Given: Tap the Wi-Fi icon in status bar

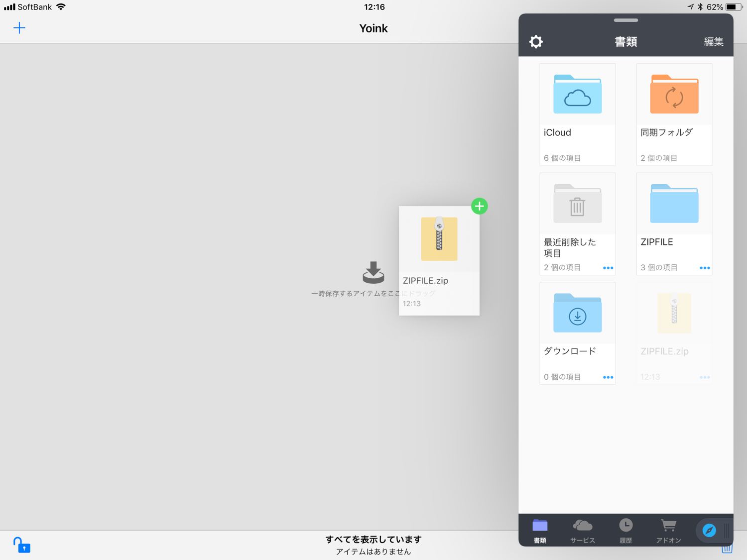Looking at the screenshot, I should [61, 7].
